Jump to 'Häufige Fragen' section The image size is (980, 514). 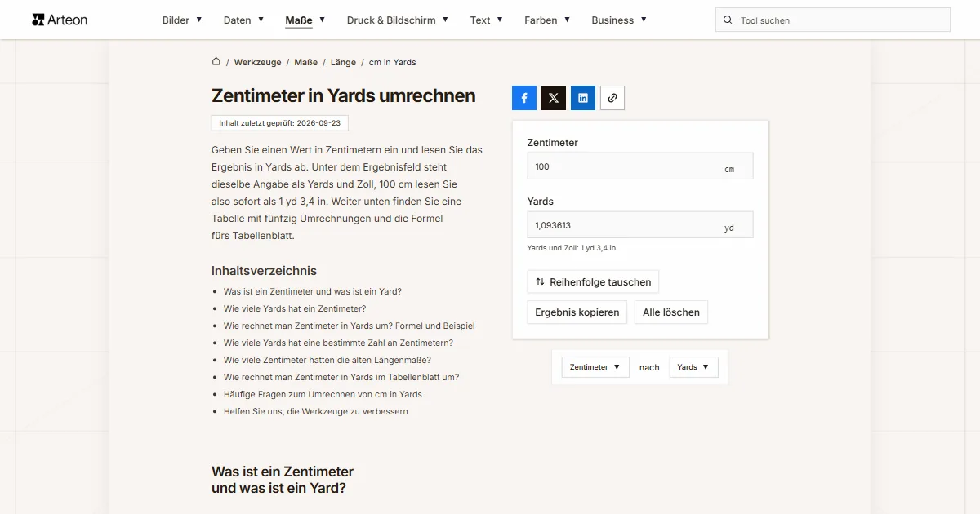pyautogui.click(x=323, y=394)
